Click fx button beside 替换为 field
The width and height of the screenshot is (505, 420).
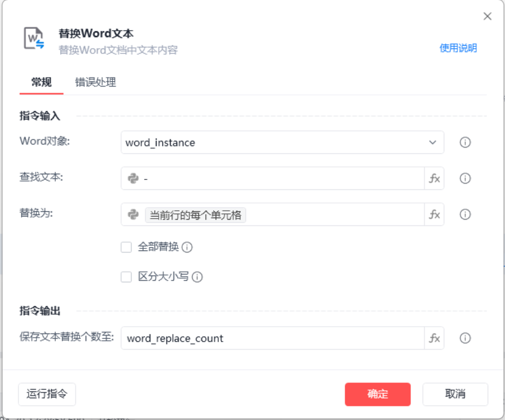tap(434, 214)
